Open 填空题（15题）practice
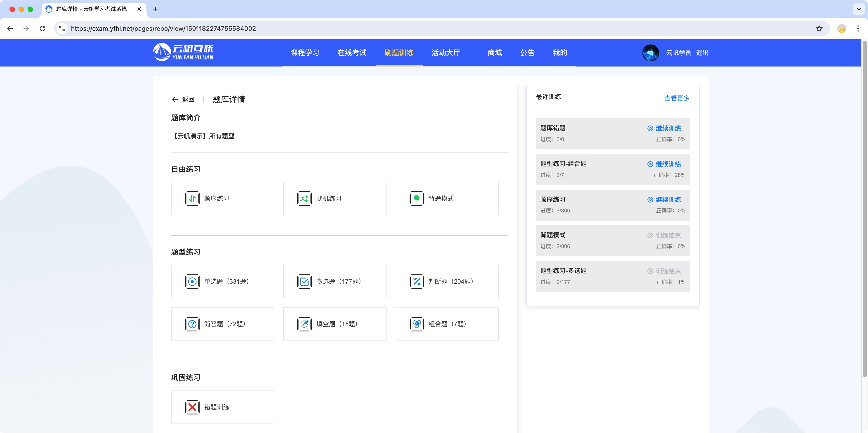 [x=335, y=324]
